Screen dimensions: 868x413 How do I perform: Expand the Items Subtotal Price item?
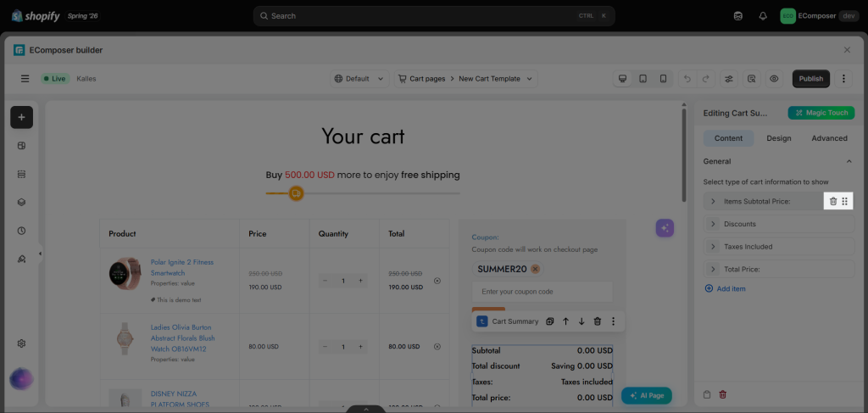click(x=713, y=202)
